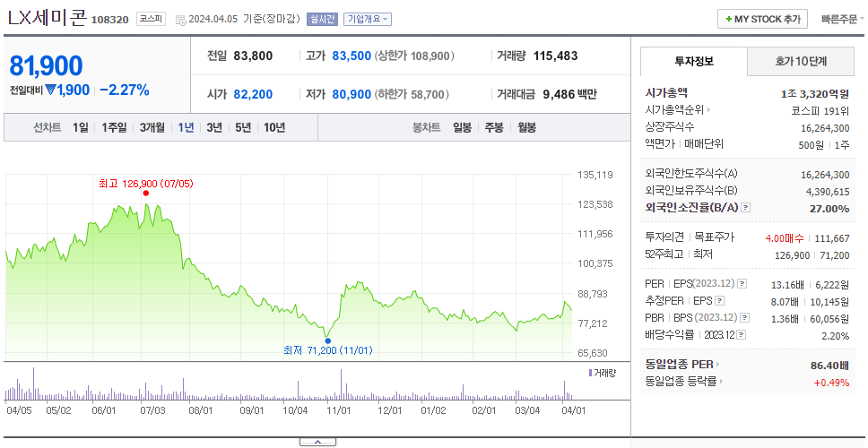Select the 3년 line chart period

(x=214, y=128)
